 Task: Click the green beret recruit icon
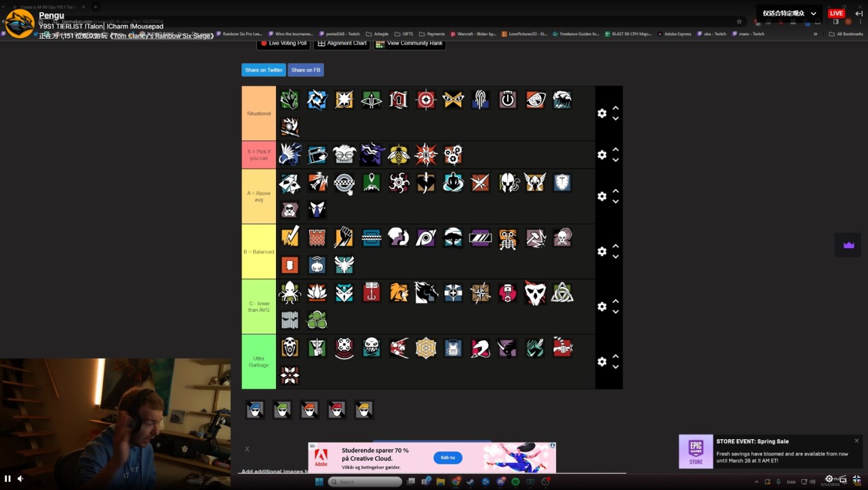pos(282,409)
